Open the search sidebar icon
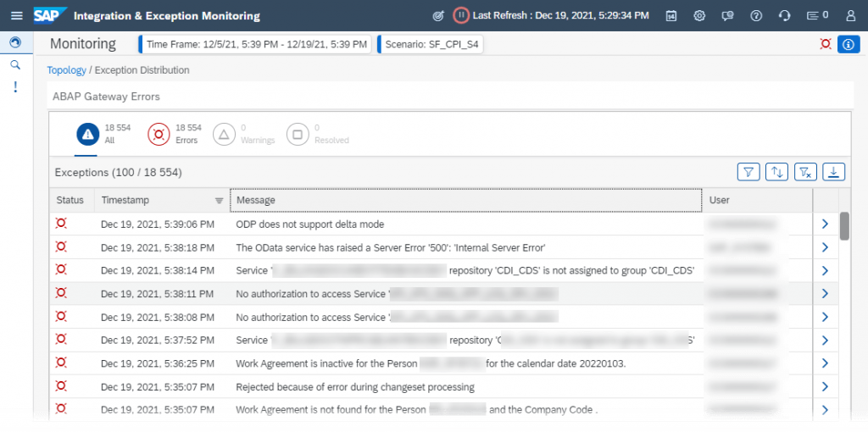The height and width of the screenshot is (432, 868). tap(15, 64)
